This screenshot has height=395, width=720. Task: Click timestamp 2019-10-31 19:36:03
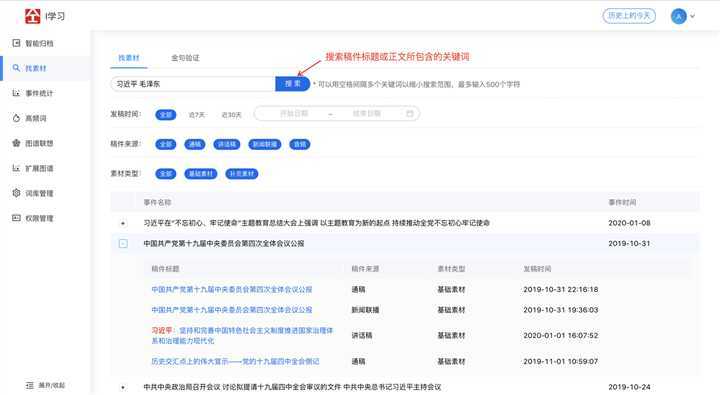[x=561, y=310]
